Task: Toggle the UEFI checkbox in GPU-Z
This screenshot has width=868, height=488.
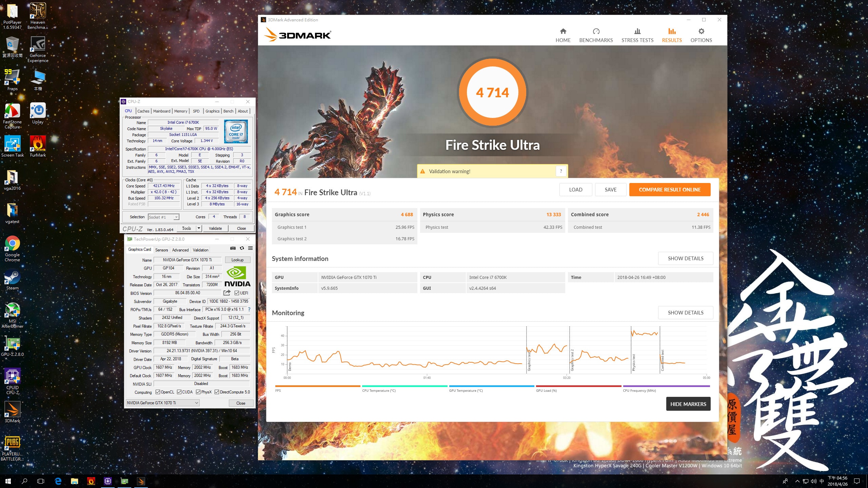Action: (237, 293)
